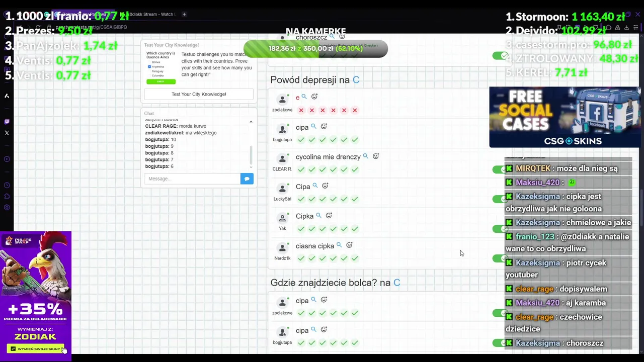Open the ad quiz preview image
This screenshot has height=362, width=644.
(x=161, y=67)
